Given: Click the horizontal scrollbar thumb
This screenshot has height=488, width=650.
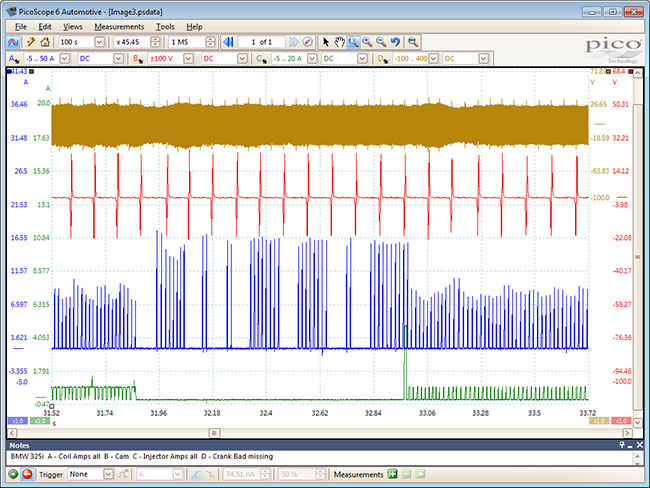Looking at the screenshot, I should click(x=214, y=433).
